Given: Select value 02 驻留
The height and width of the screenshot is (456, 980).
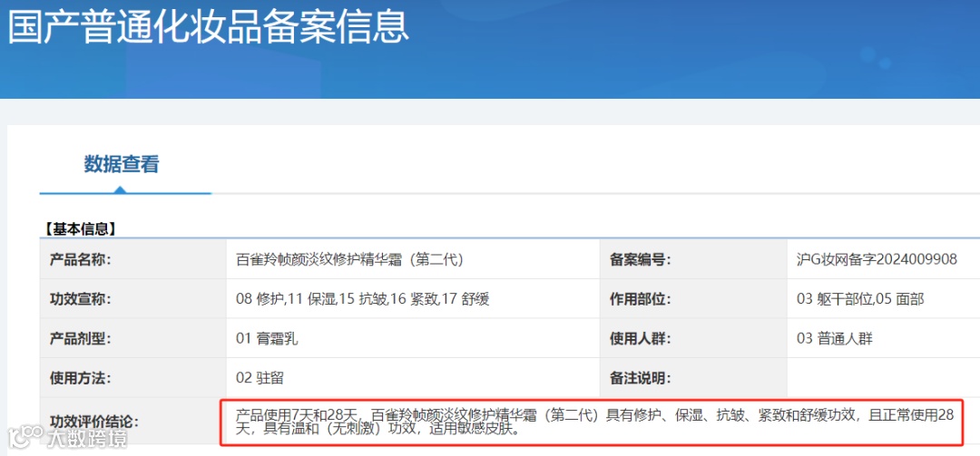Looking at the screenshot, I should [x=261, y=378].
